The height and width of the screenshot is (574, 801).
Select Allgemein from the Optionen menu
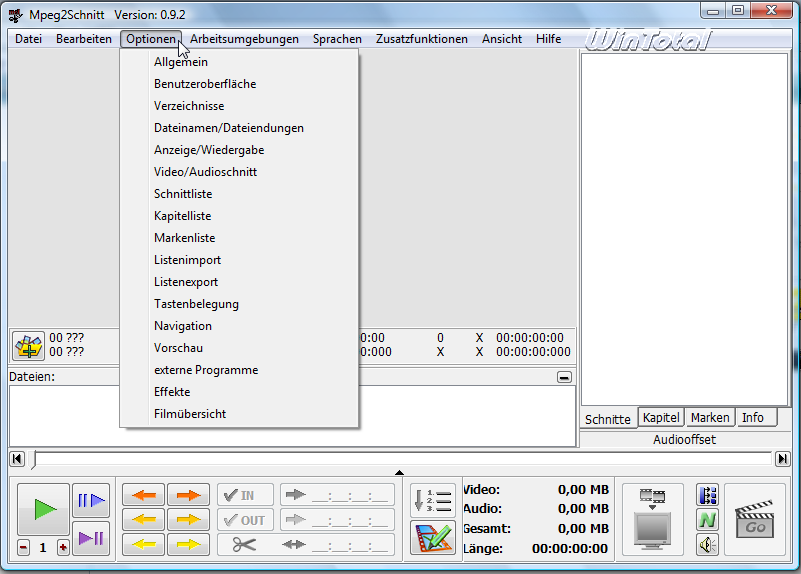[x=239, y=62]
